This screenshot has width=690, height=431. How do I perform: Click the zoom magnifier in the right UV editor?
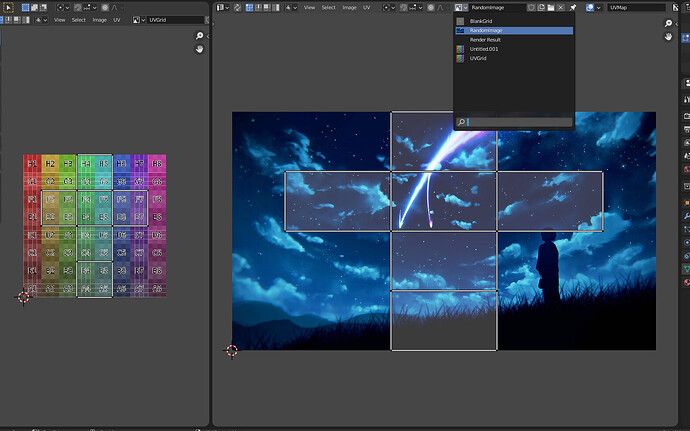pyautogui.click(x=668, y=23)
